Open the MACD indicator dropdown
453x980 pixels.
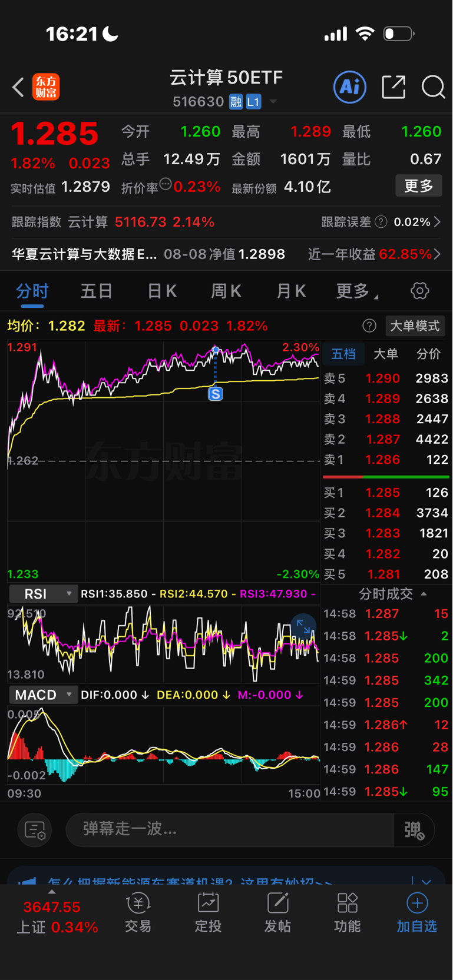(x=43, y=695)
